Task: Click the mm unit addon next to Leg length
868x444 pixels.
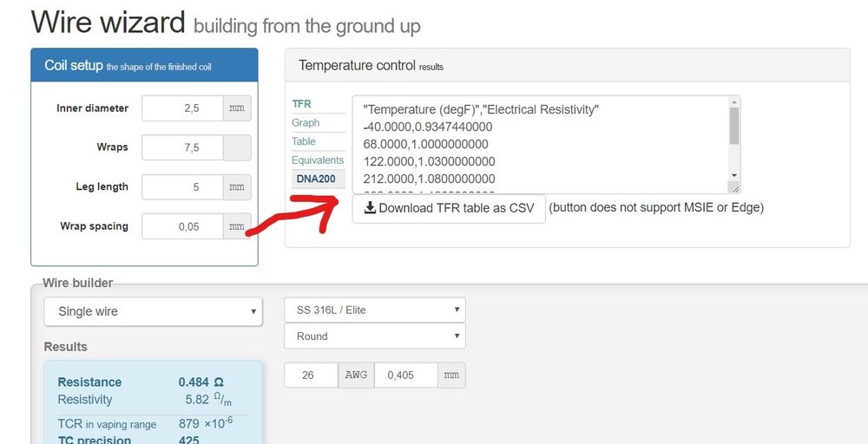Action: point(237,187)
